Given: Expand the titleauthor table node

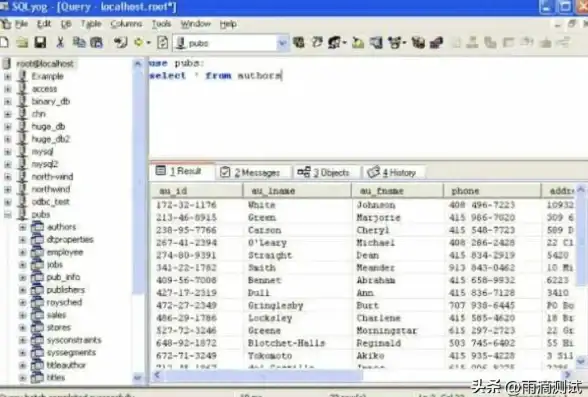Looking at the screenshot, I should [22, 365].
